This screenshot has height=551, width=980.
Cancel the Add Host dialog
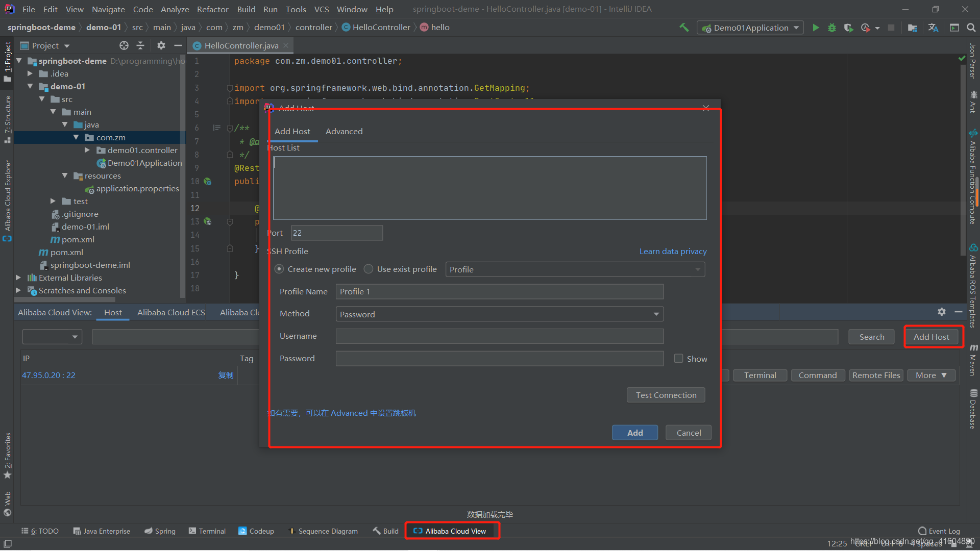click(689, 433)
